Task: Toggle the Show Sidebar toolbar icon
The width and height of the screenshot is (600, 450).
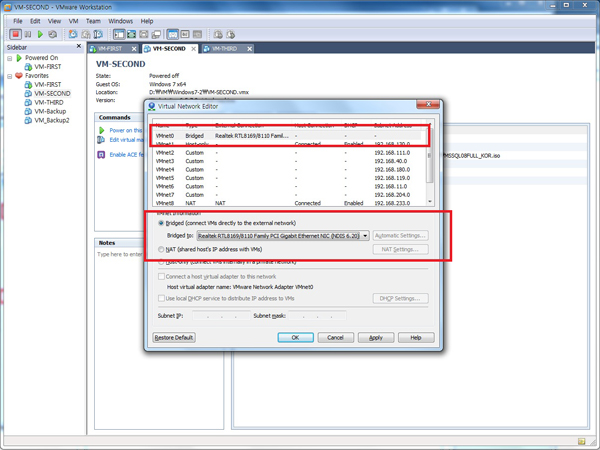Action: coord(119,34)
